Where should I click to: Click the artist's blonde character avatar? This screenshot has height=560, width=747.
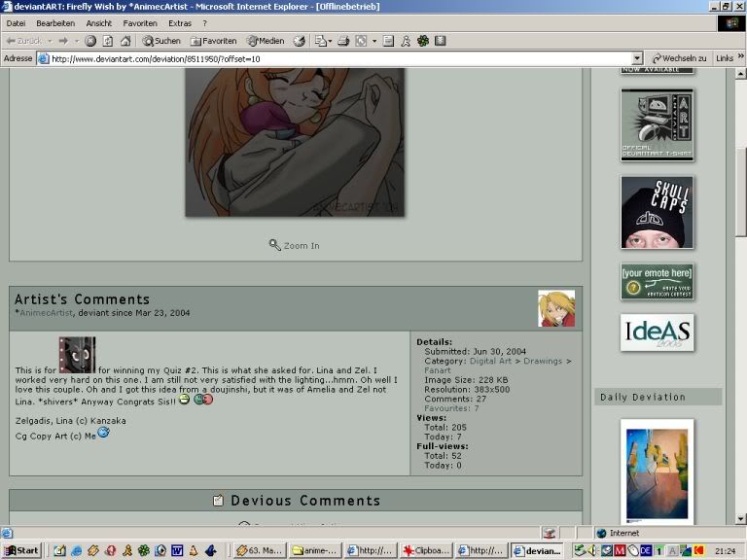click(x=556, y=308)
